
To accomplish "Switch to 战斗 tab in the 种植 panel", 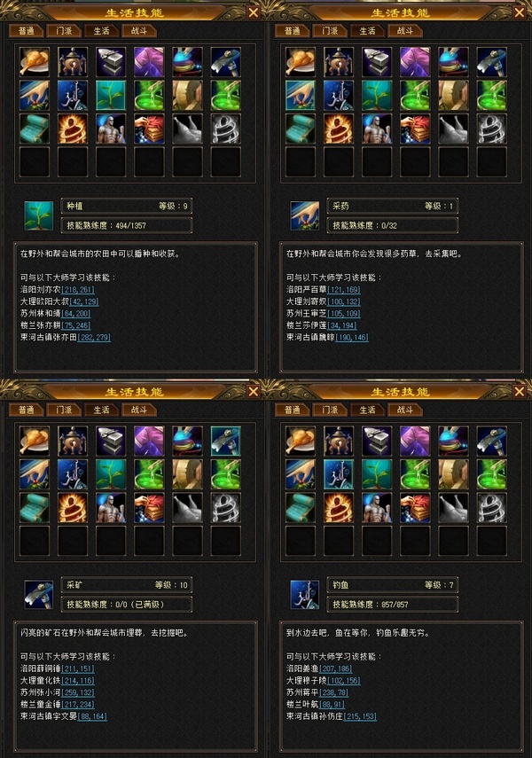I will pyautogui.click(x=139, y=31).
